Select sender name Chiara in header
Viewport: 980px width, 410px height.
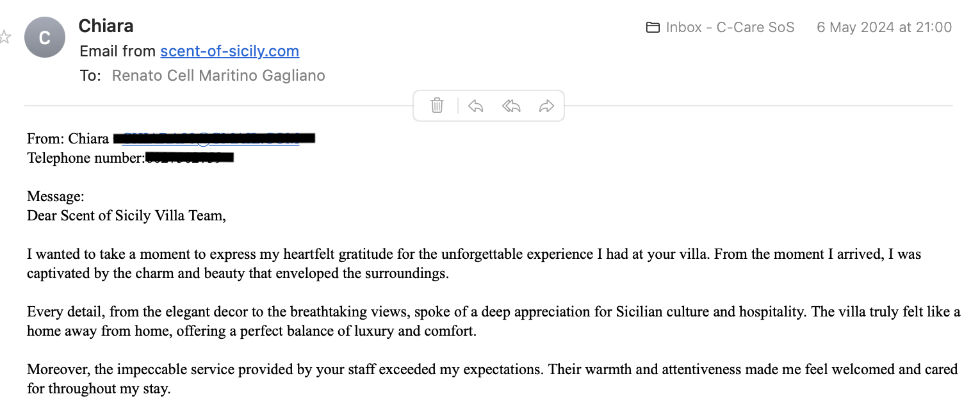[106, 26]
